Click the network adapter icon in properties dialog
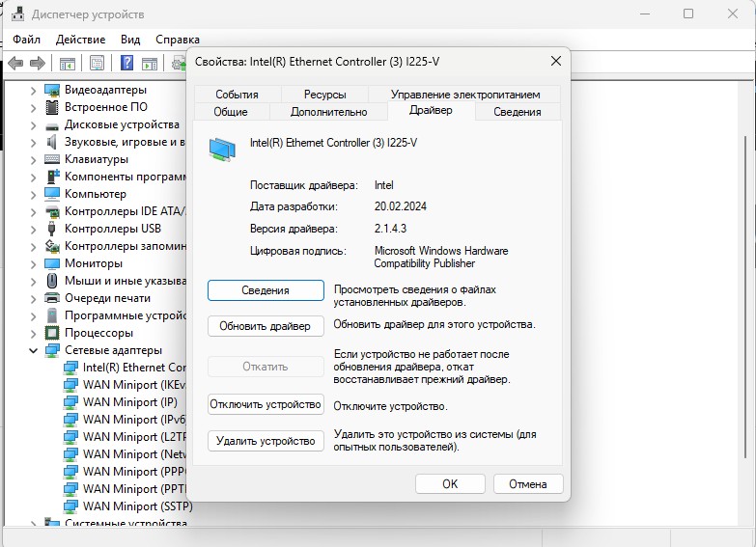This screenshot has height=547, width=756. [222, 149]
